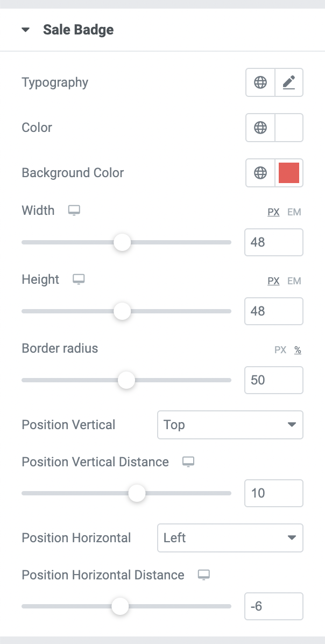Click the Background Color globe icon
Screen dimensions: 325x644
(x=260, y=173)
